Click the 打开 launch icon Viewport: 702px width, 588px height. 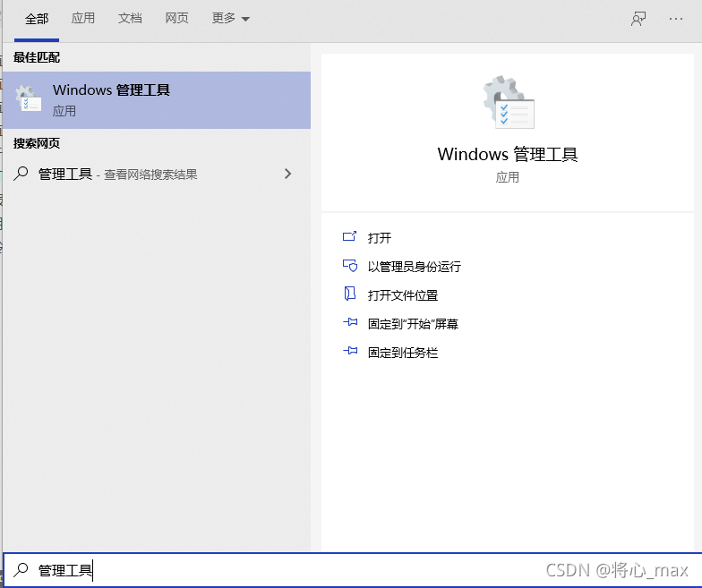click(x=349, y=236)
